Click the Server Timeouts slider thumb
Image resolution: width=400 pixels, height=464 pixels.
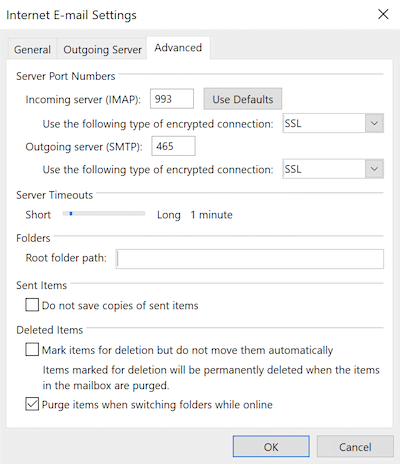pos(71,214)
